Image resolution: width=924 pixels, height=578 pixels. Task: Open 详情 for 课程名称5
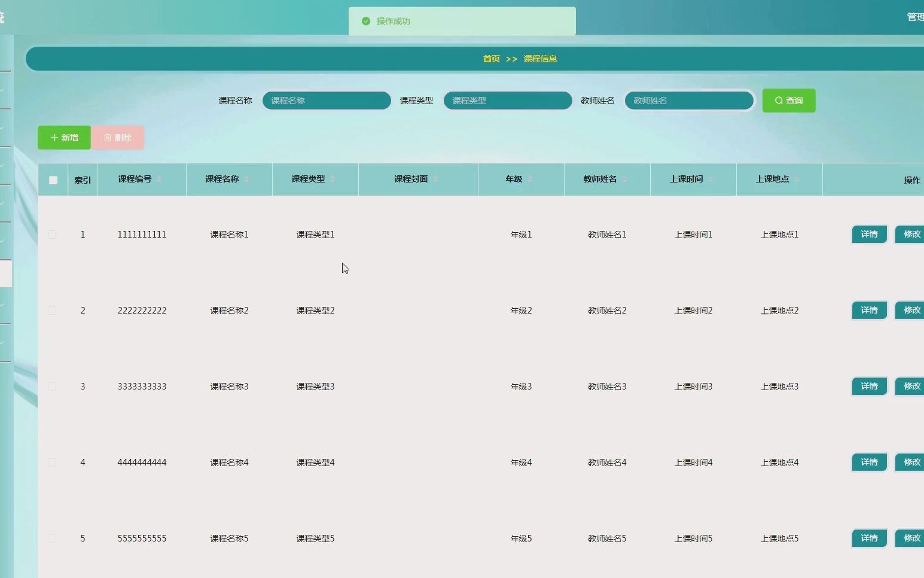click(869, 538)
